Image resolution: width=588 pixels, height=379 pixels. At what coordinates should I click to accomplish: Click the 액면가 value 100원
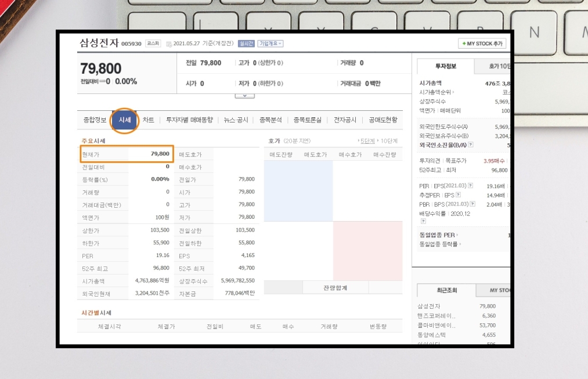pos(163,218)
